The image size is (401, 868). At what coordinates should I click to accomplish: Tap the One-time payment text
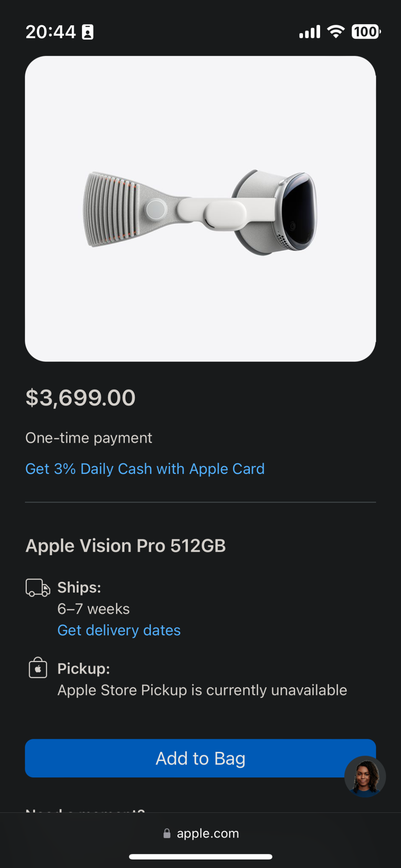point(89,438)
